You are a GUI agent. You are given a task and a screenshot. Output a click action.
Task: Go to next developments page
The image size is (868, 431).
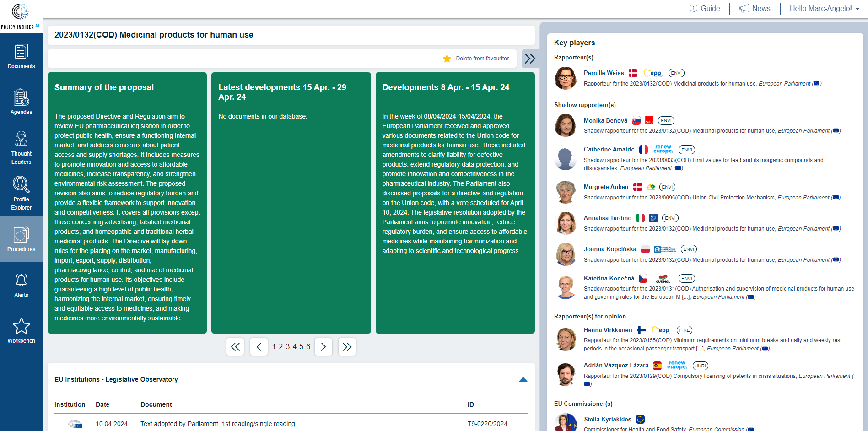[x=323, y=347]
